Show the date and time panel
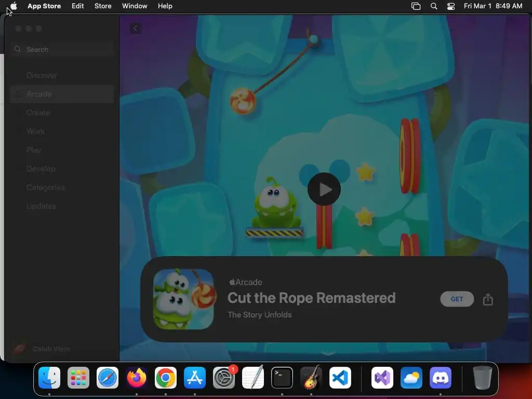This screenshot has width=532, height=399. 493,6
